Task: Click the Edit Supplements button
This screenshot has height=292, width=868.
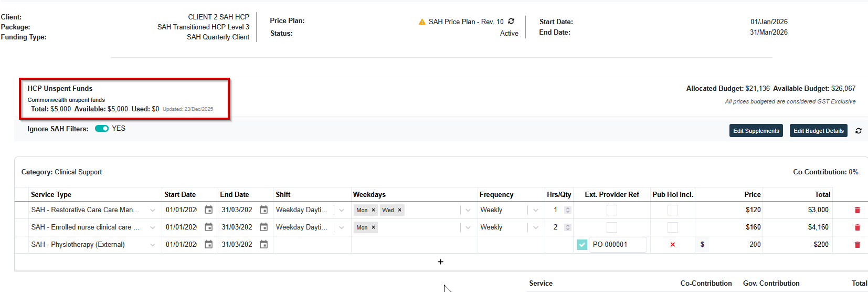Action: (756, 131)
